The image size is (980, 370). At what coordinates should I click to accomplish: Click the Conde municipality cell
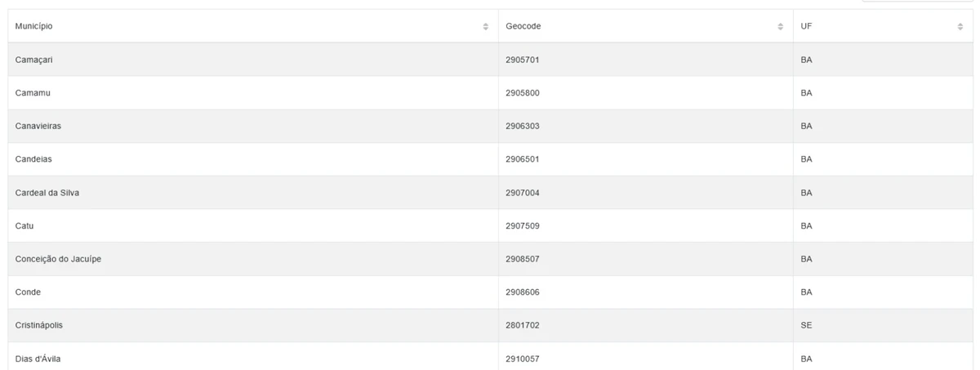coord(253,292)
